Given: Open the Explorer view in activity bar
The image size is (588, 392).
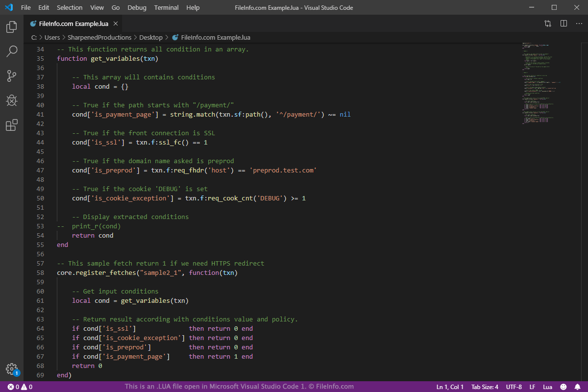Looking at the screenshot, I should click(12, 27).
